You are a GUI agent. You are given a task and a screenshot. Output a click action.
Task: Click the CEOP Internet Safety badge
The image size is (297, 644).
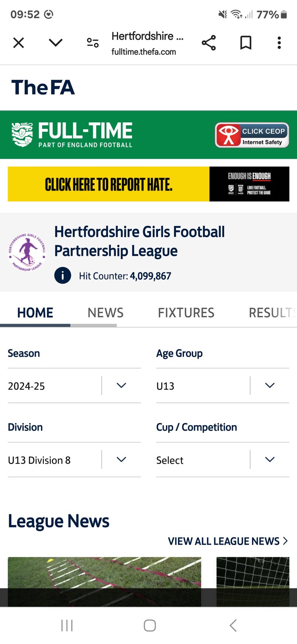coord(252,135)
